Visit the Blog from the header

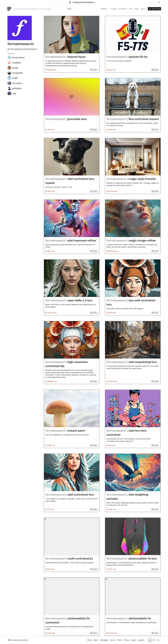[136, 9]
